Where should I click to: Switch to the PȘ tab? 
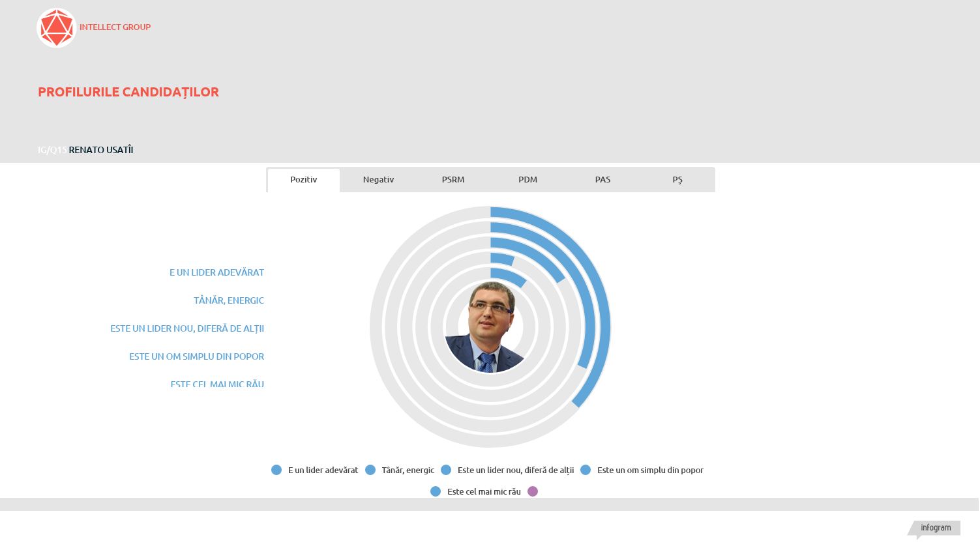click(x=677, y=180)
